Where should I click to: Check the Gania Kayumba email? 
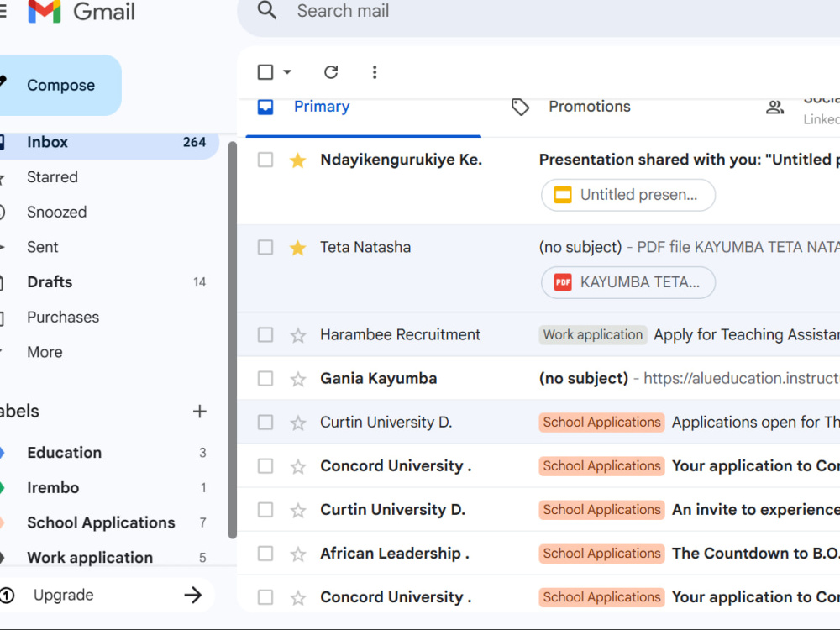click(x=265, y=378)
